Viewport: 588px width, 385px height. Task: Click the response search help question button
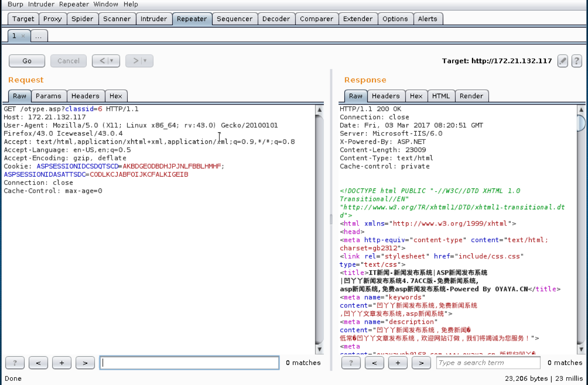coord(351,363)
